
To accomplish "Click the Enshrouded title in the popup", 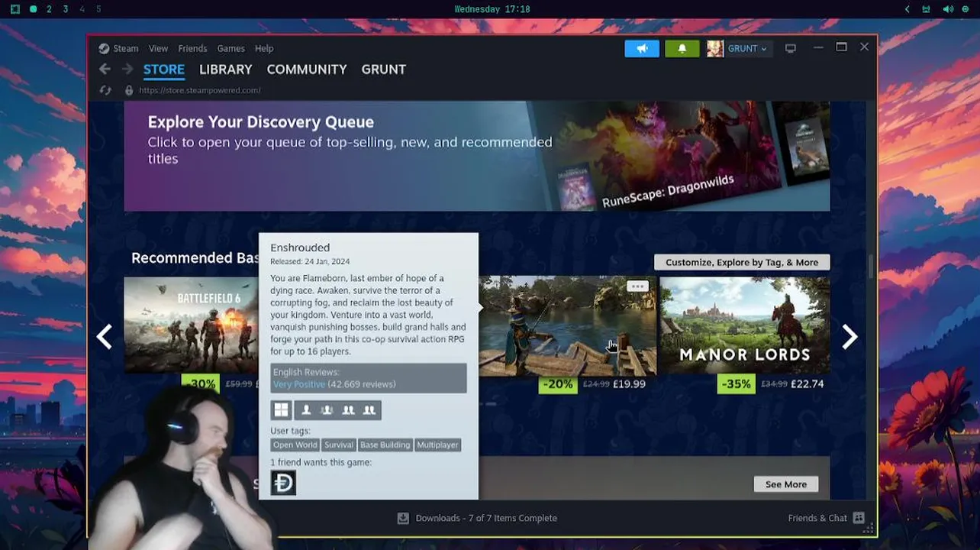I will (300, 247).
